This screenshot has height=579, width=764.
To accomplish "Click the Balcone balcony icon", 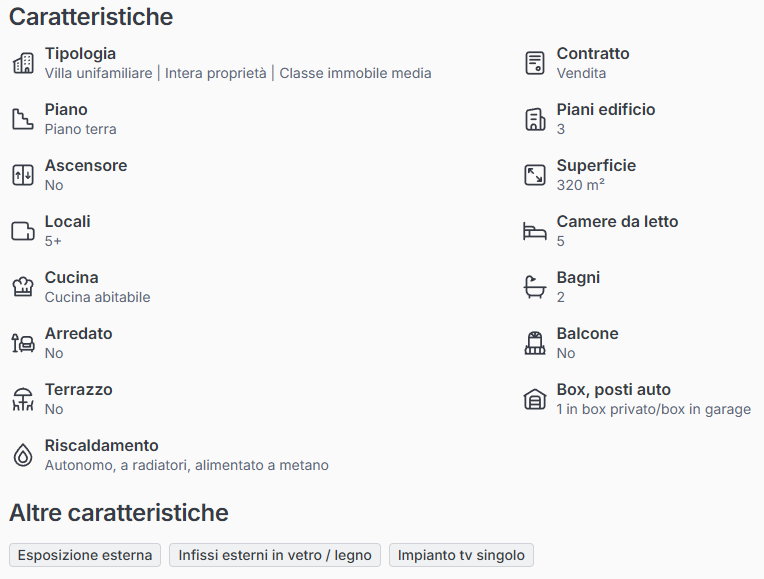I will [x=535, y=343].
